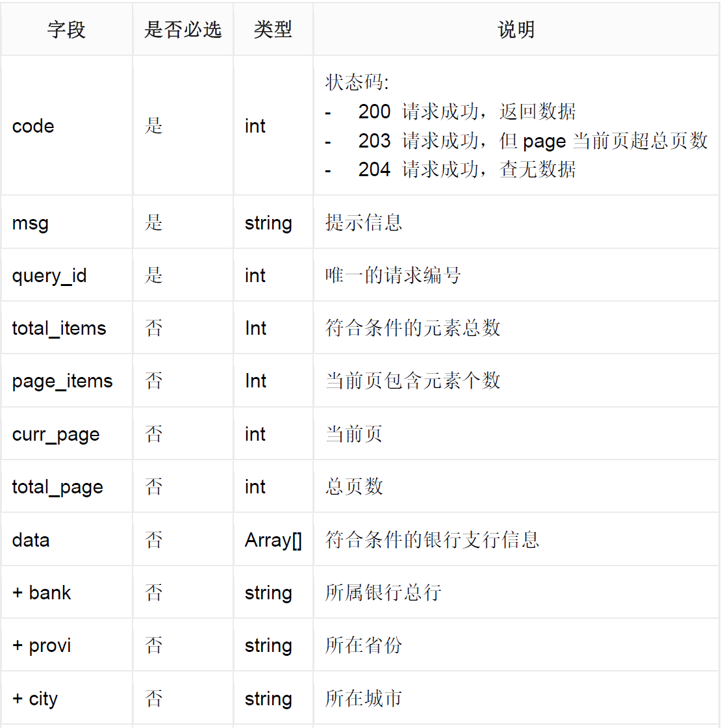Click the 是否必选 column header

point(183,30)
